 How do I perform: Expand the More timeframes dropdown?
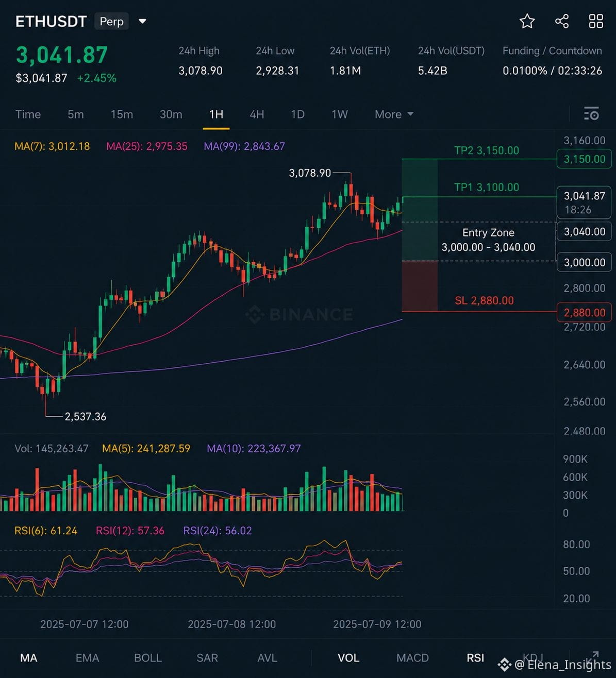[394, 114]
